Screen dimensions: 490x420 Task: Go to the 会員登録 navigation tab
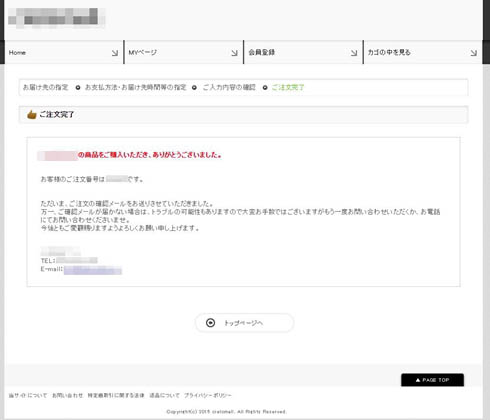click(x=303, y=52)
